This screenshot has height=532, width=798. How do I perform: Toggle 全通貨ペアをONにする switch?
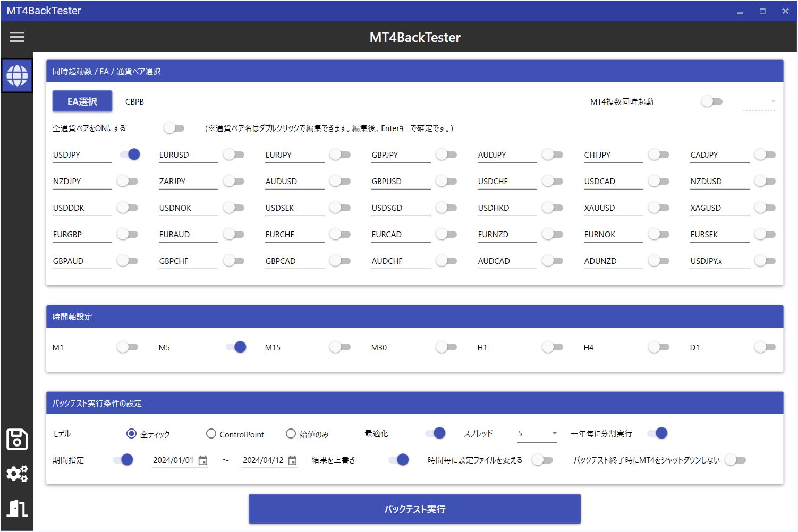tap(174, 128)
